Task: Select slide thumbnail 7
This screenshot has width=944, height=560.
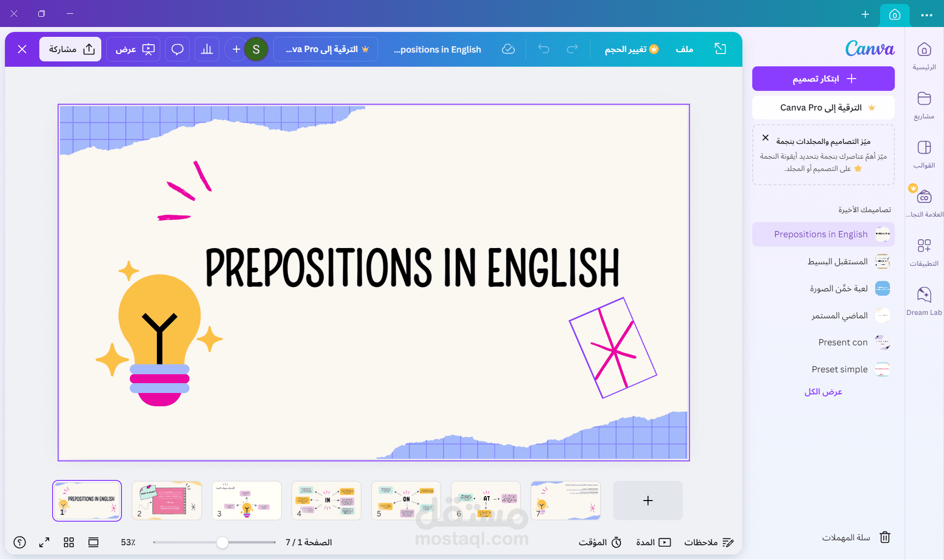Action: [565, 501]
